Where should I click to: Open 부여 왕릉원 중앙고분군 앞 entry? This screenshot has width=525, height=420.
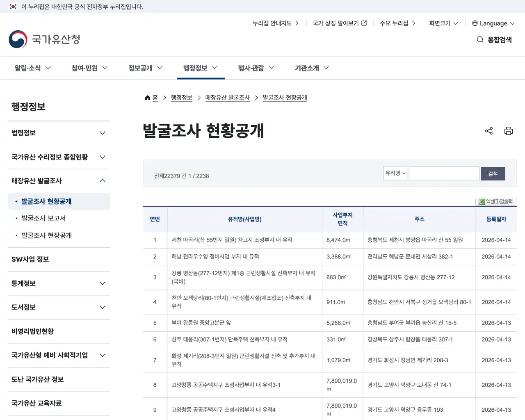pyautogui.click(x=201, y=323)
